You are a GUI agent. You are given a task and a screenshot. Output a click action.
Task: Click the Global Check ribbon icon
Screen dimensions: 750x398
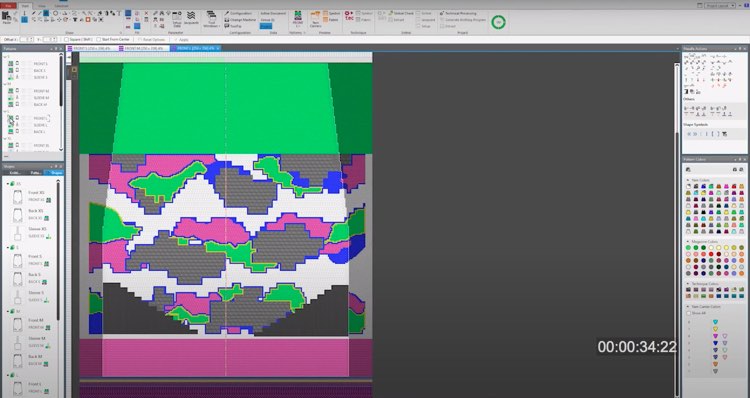(x=401, y=13)
